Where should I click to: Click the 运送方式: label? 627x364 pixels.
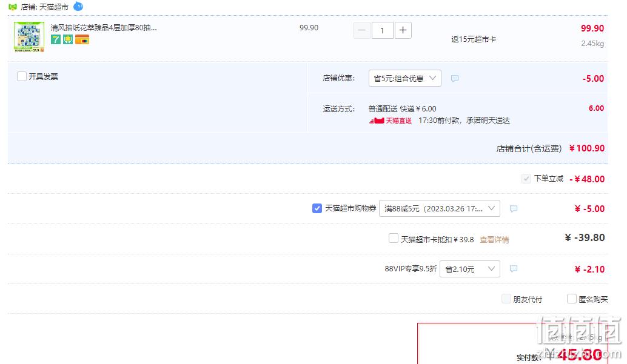point(339,109)
